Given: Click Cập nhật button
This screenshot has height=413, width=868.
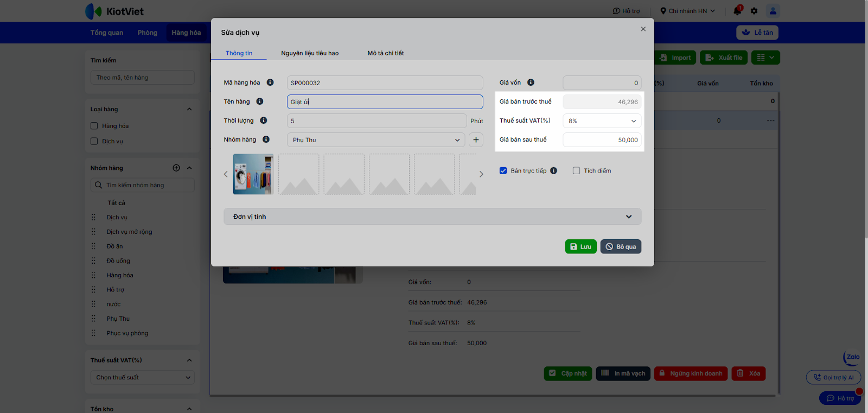Looking at the screenshot, I should (568, 373).
